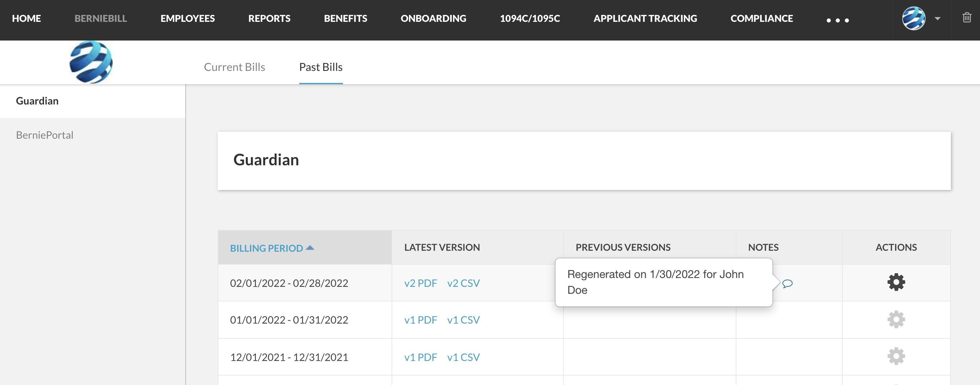Click the Guardian card heading
Screen dimensions: 980x385
click(x=266, y=160)
